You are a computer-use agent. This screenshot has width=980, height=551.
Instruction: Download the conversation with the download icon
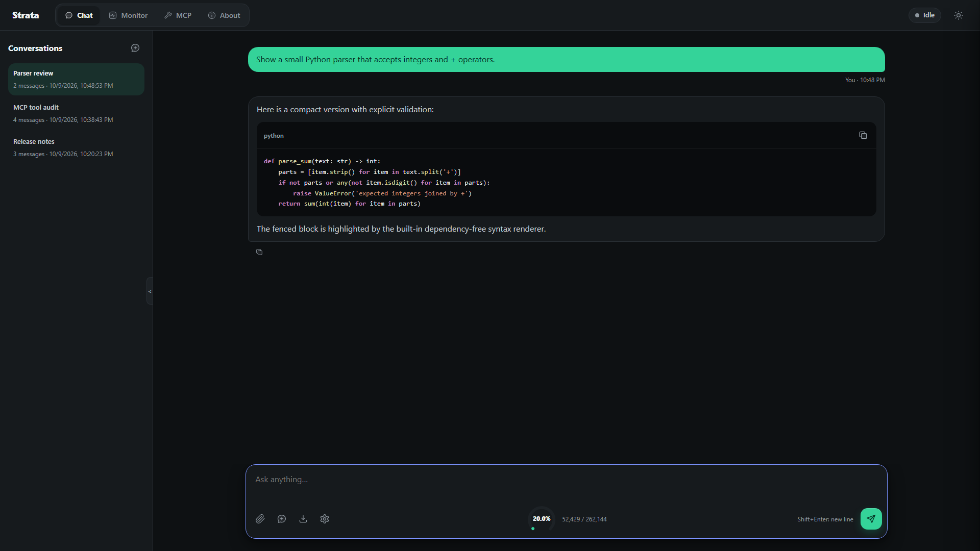[303, 519]
